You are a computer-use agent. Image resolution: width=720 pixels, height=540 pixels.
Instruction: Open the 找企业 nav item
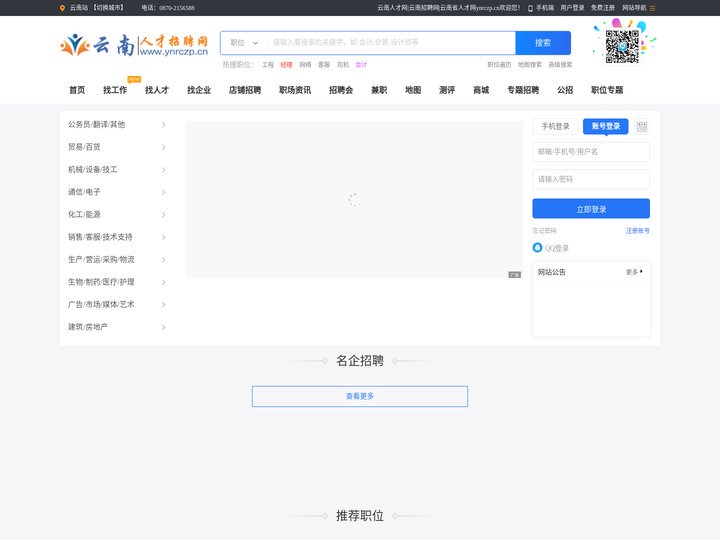[x=199, y=90]
